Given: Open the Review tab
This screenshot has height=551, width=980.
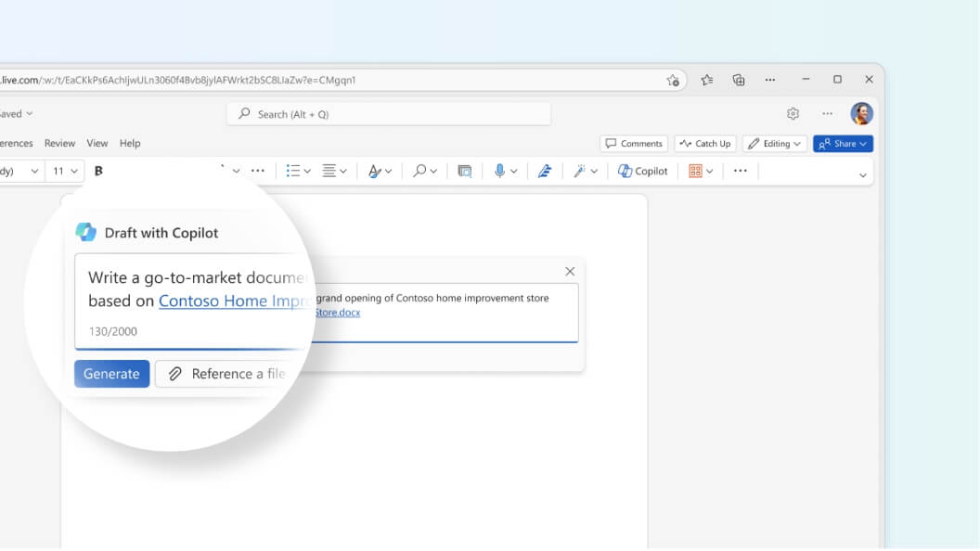Looking at the screenshot, I should (59, 143).
